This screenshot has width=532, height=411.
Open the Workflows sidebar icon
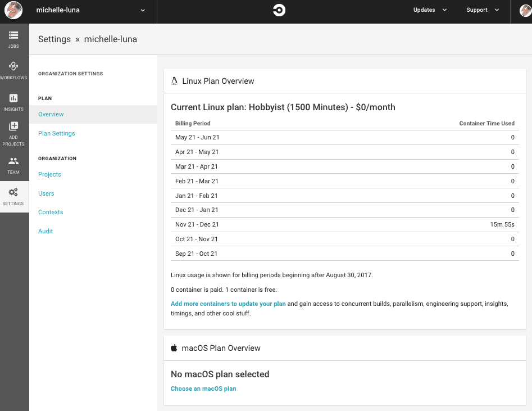13,66
